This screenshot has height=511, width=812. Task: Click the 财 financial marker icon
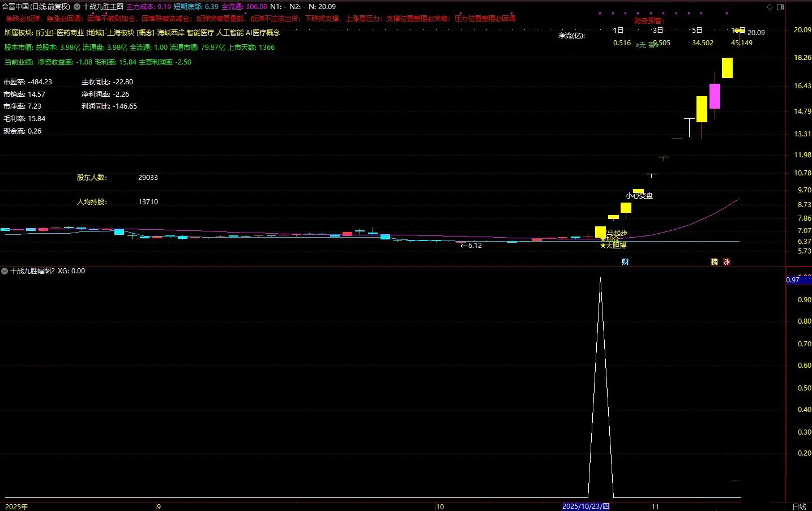click(625, 262)
